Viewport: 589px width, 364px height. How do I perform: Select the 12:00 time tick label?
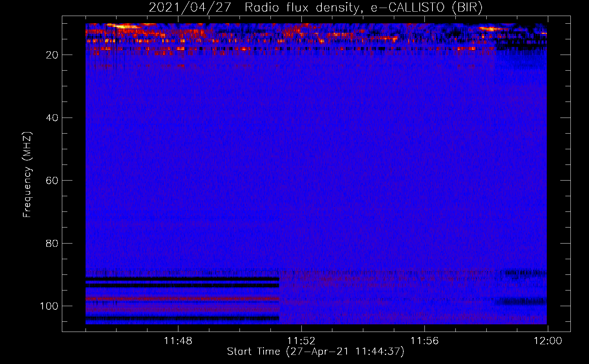548,341
